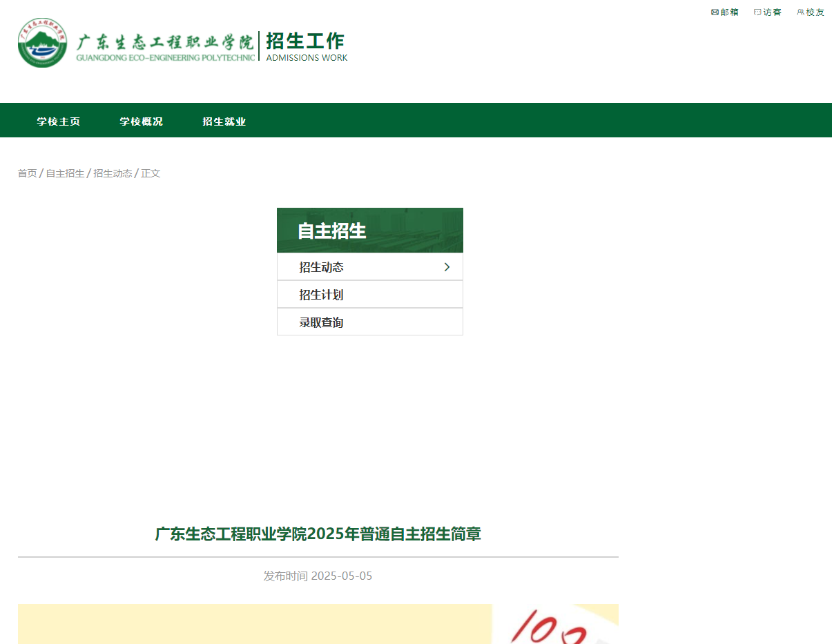Image resolution: width=832 pixels, height=644 pixels.
Task: Open the 学校概况 menu item
Action: click(141, 120)
